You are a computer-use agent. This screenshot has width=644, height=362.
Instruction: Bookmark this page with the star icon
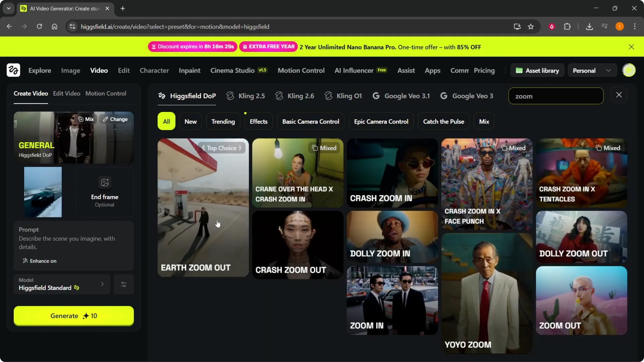pyautogui.click(x=531, y=27)
